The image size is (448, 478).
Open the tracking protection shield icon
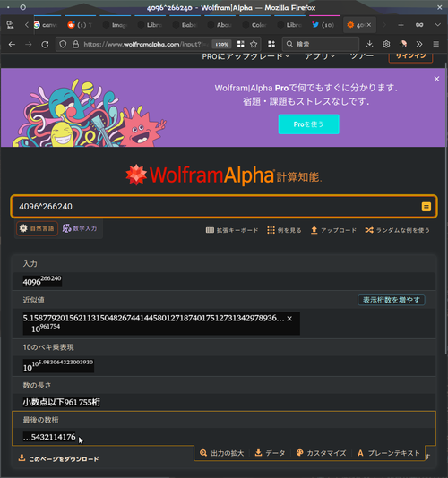tap(63, 45)
